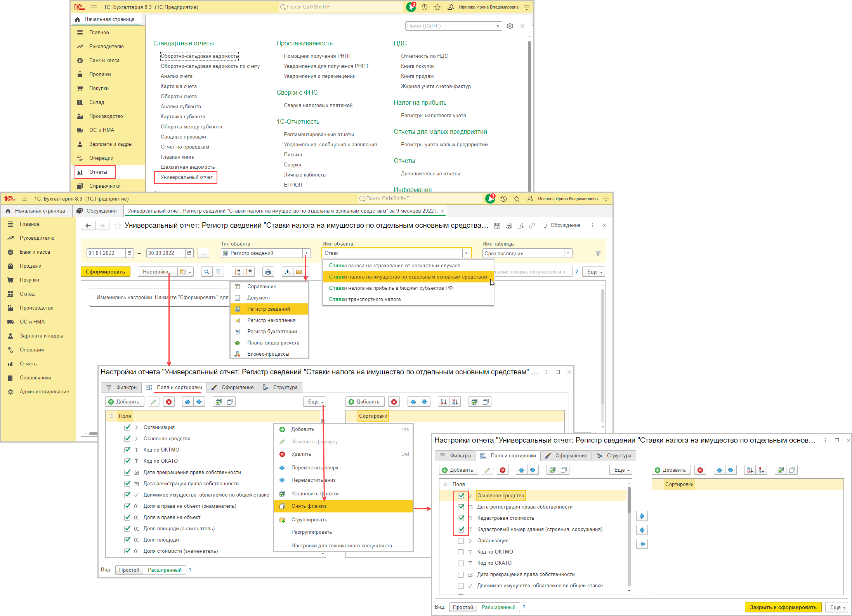852x616 pixels.
Task: Check the Код по ОКАТО checkbox in right dialog
Action: click(461, 563)
